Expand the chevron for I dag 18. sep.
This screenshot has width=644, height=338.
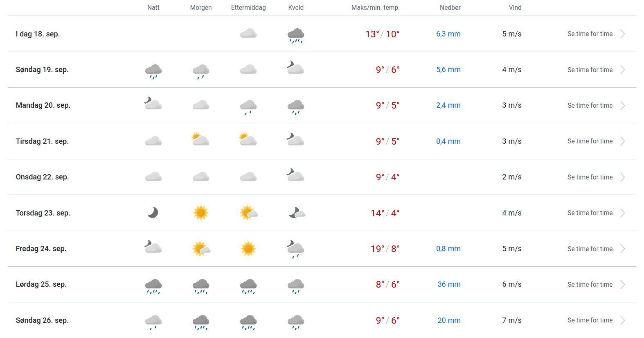tap(622, 34)
